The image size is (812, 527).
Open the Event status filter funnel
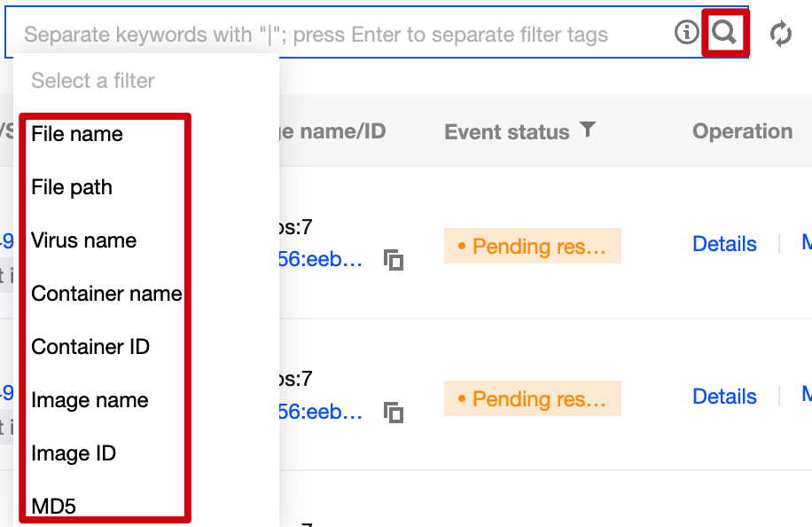587,130
